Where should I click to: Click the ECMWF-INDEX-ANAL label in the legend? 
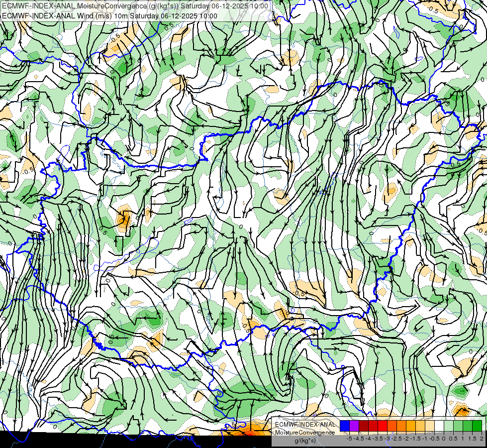tap(305, 425)
